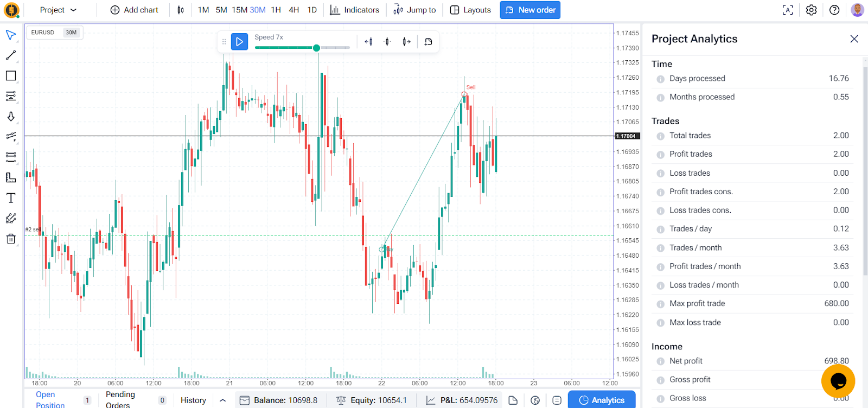Screen dimensions: 868x408
Task: Click the New order button
Action: coord(530,10)
